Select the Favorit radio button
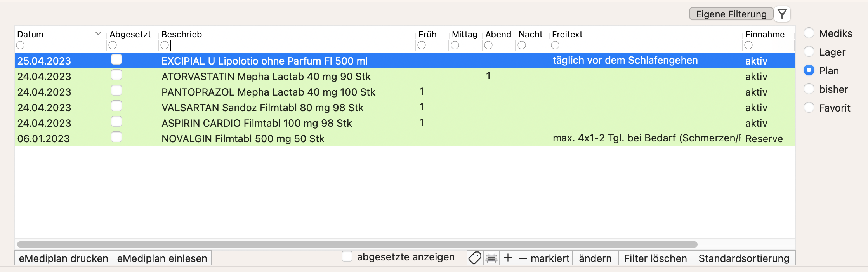 809,108
